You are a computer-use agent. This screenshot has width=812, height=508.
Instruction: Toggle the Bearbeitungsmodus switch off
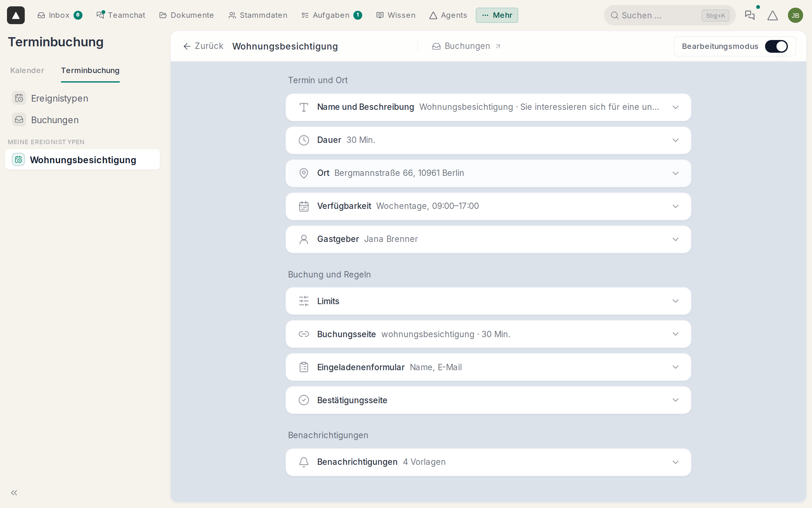point(776,46)
